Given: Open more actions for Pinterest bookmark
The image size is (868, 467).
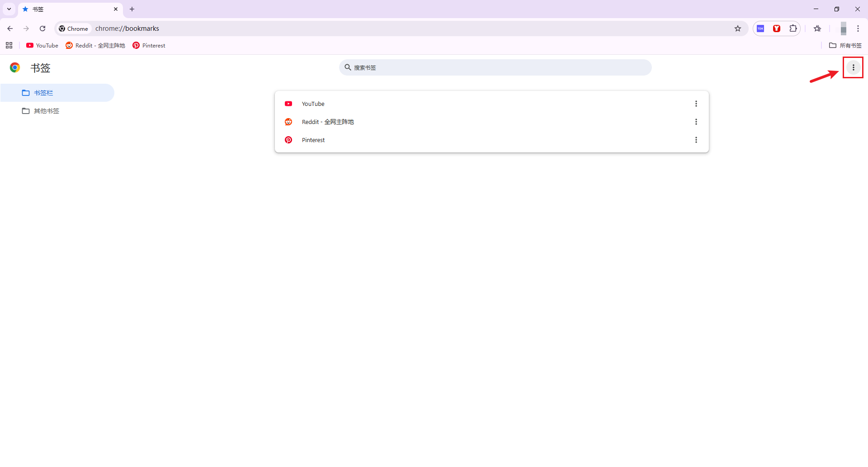Looking at the screenshot, I should (x=696, y=140).
